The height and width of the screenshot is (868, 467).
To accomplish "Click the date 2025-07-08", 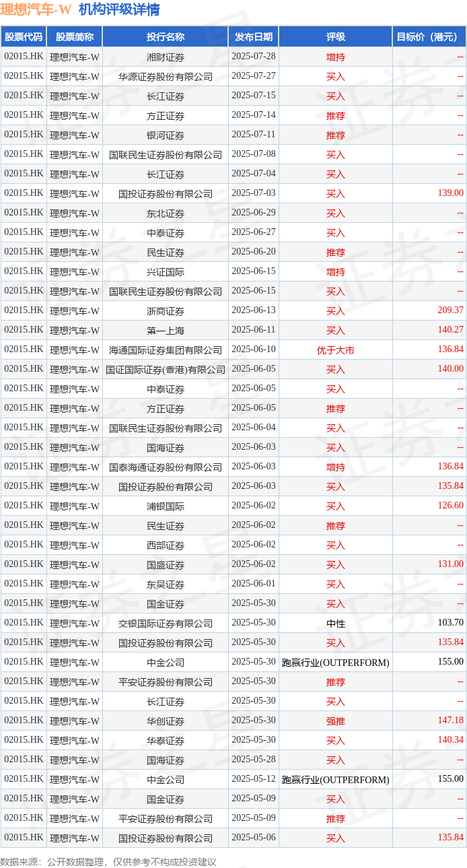I will [254, 154].
